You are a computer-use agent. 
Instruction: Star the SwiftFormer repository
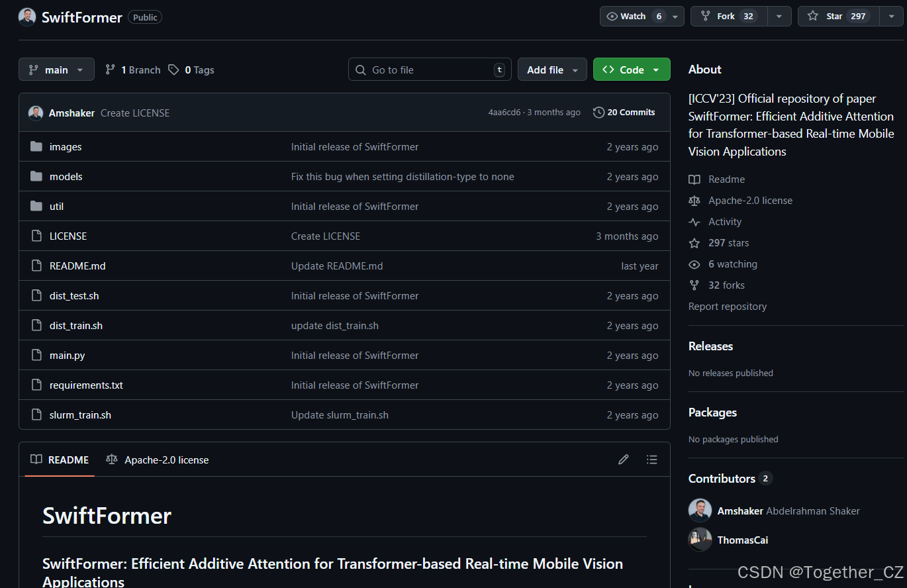[x=838, y=16]
